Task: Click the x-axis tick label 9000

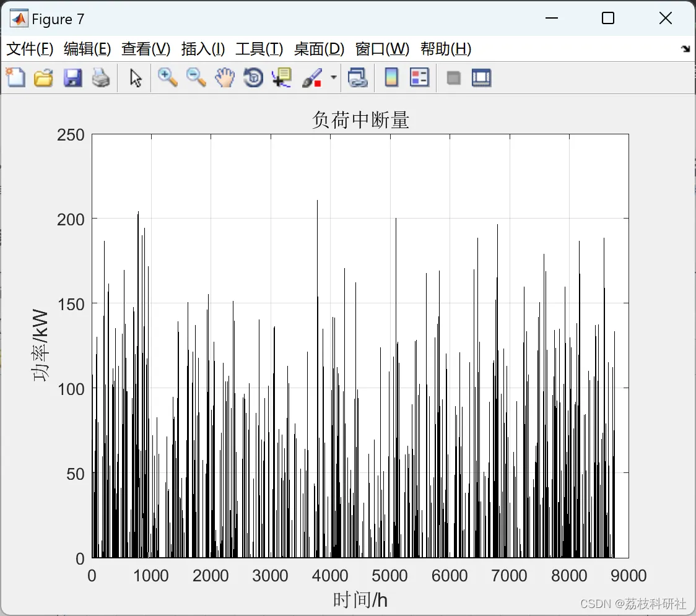Action: (x=629, y=576)
